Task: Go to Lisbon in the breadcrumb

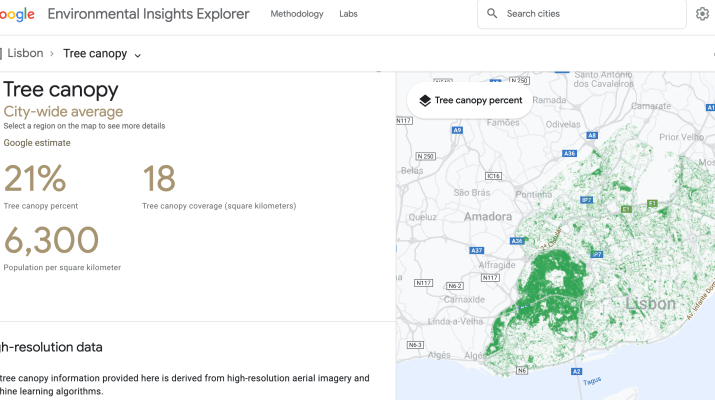Action: pyautogui.click(x=25, y=53)
